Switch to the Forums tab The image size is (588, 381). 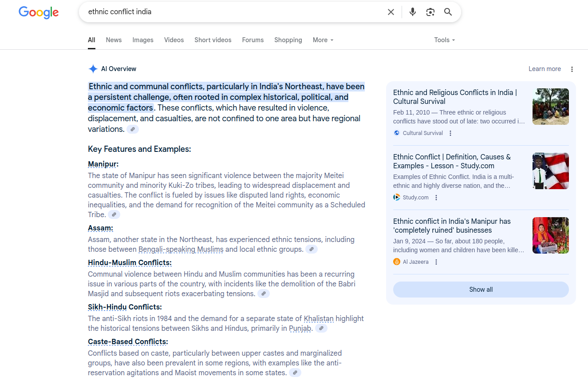tap(253, 40)
